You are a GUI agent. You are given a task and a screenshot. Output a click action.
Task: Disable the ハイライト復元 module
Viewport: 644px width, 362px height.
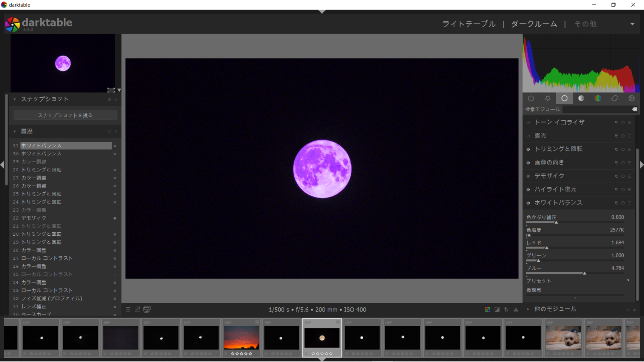528,190
